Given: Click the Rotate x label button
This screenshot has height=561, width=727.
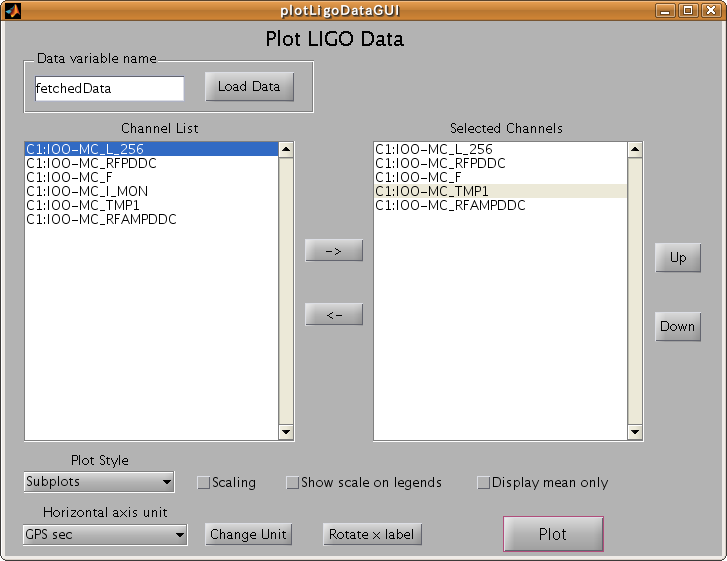Looking at the screenshot, I should [372, 534].
